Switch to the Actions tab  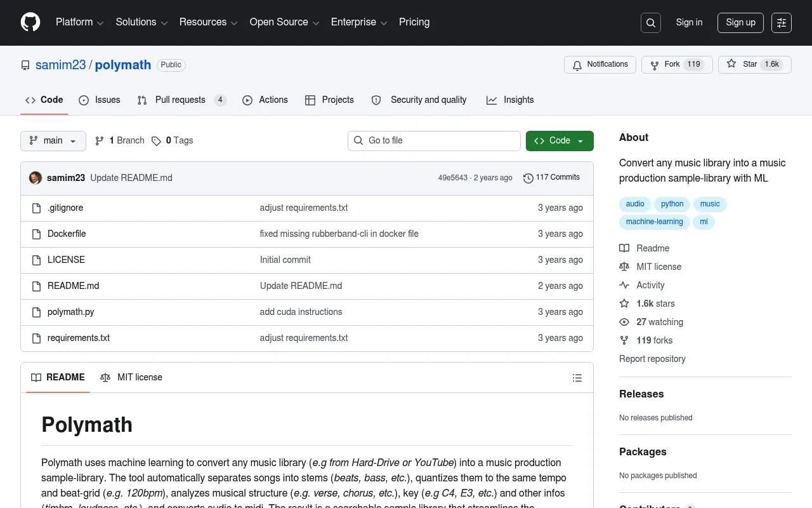[265, 100]
